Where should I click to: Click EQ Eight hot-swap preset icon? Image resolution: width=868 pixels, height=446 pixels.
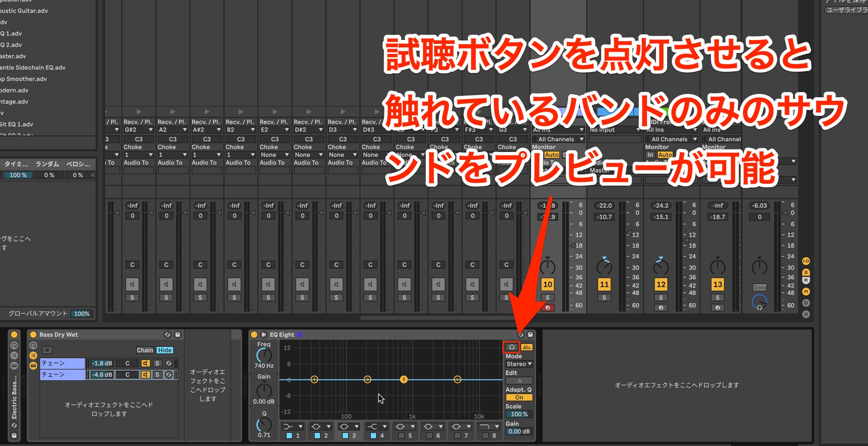(520, 335)
